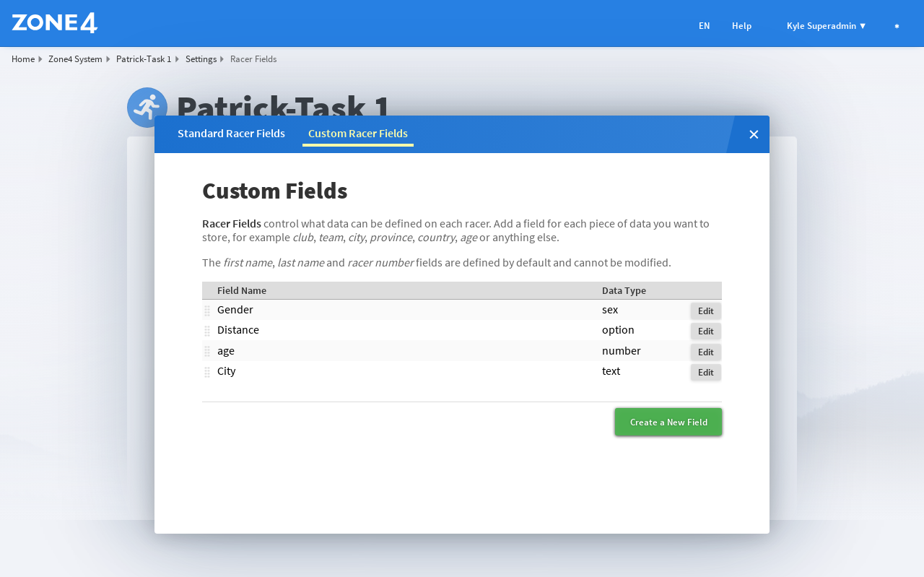The image size is (924, 577).
Task: Select the Custom Racer Fields tab
Action: pos(358,134)
